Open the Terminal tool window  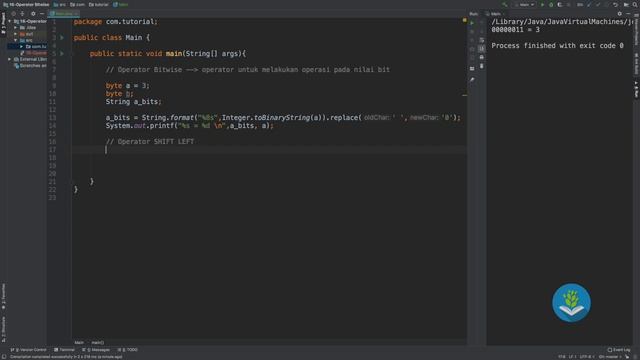[64, 350]
